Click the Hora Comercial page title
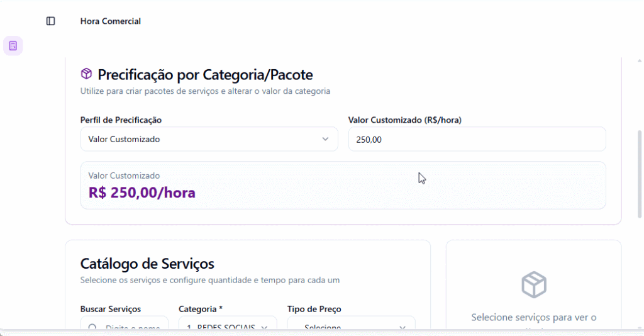This screenshot has height=336, width=644. [x=111, y=21]
